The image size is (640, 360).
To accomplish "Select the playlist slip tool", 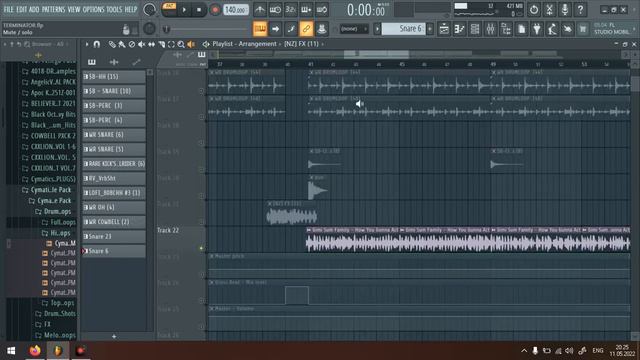I will [151, 44].
